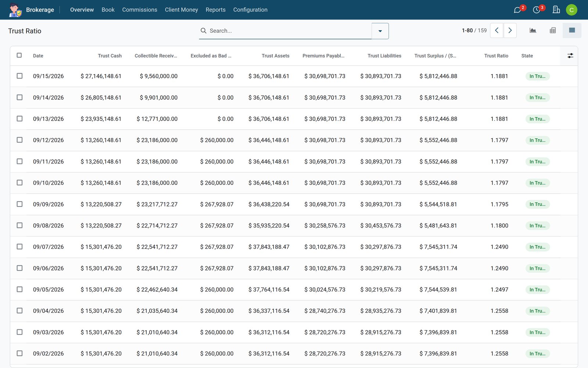Click In Trust badge for 09/15/2026
This screenshot has width=588, height=368.
point(537,76)
